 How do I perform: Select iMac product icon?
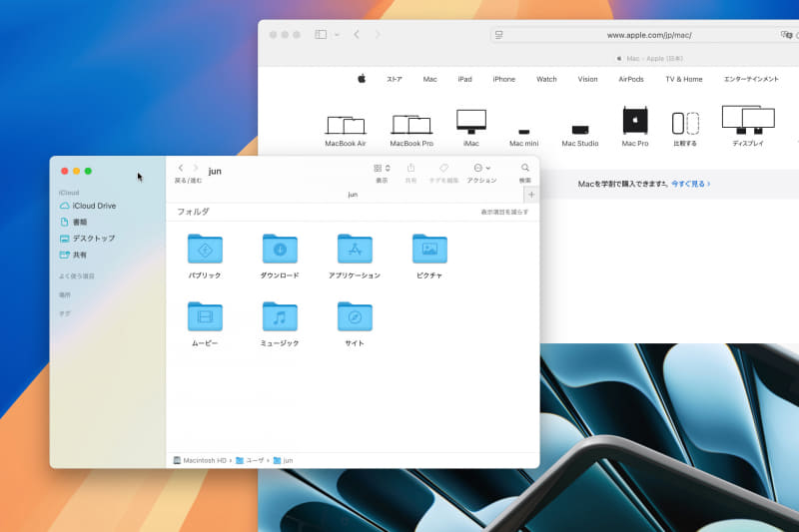(471, 128)
